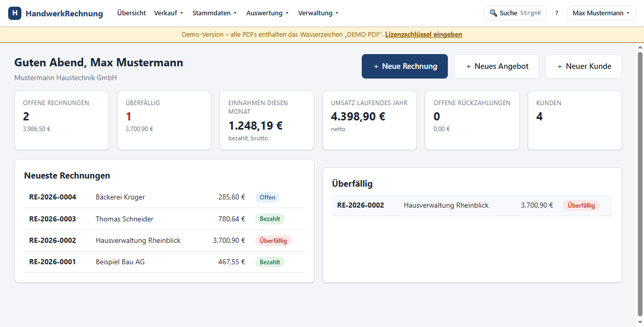This screenshot has width=644, height=327.
Task: Click the Bezahlt badge for Thomas Schneider
Action: coord(270,219)
